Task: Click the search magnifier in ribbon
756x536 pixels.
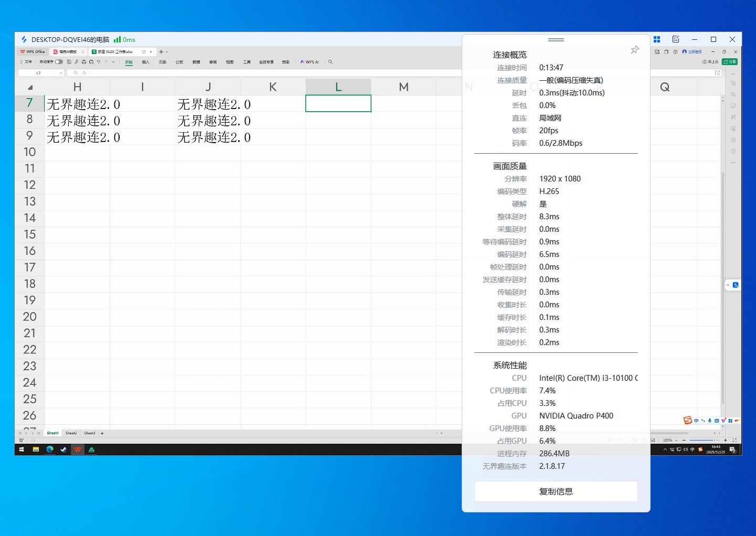Action: pos(331,62)
